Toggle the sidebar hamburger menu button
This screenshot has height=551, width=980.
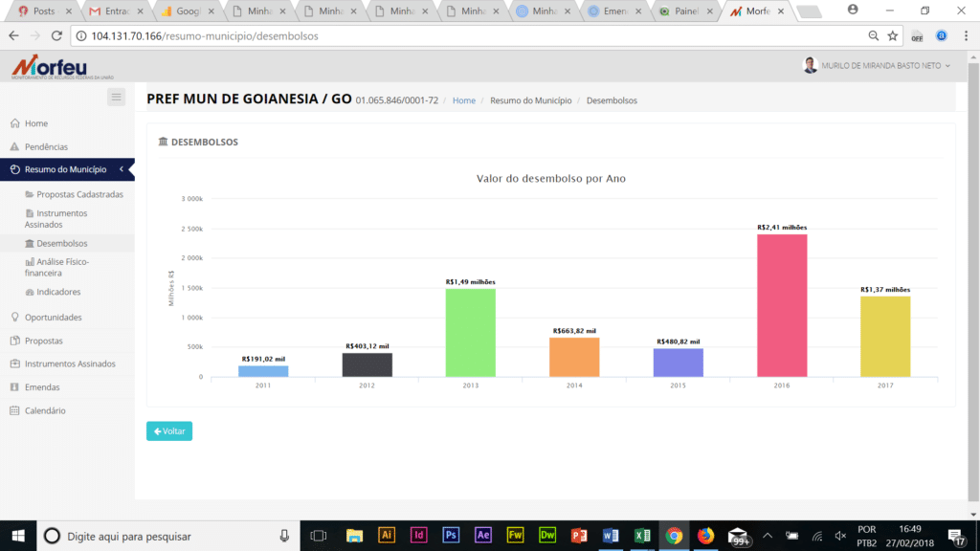click(x=116, y=97)
